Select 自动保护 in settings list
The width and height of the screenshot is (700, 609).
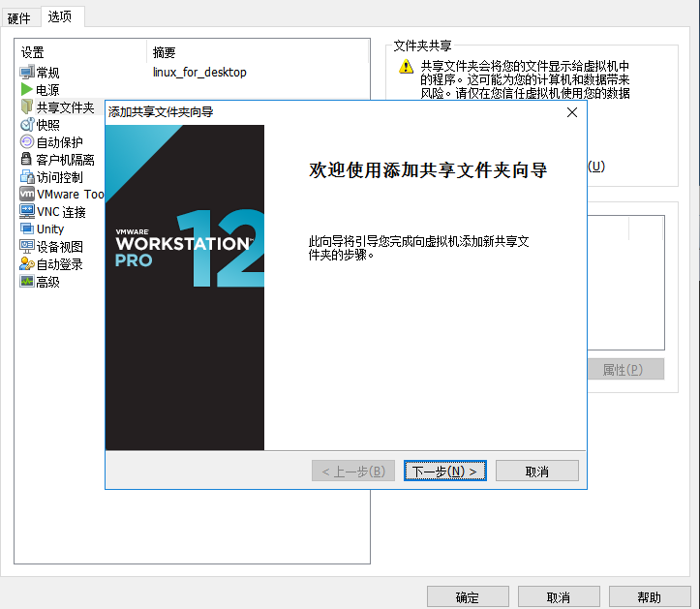click(x=59, y=142)
